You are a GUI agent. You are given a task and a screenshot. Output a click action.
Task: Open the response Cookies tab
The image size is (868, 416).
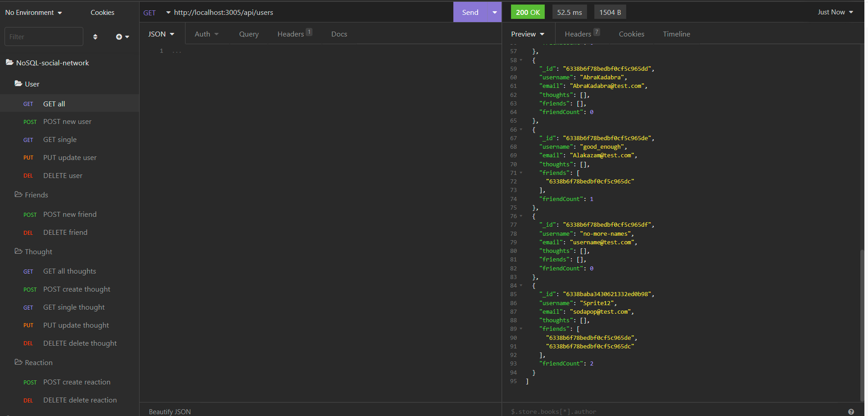click(x=631, y=34)
